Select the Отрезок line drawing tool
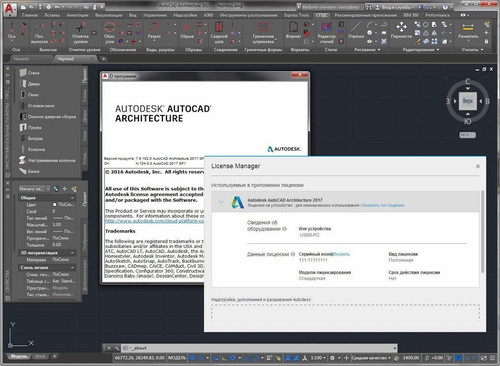 356,31
